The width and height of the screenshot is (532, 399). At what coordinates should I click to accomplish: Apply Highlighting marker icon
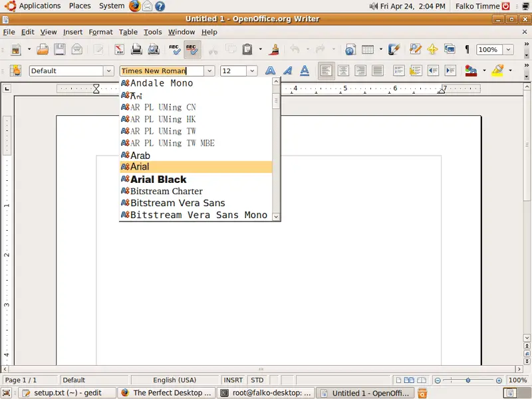pyautogui.click(x=497, y=70)
